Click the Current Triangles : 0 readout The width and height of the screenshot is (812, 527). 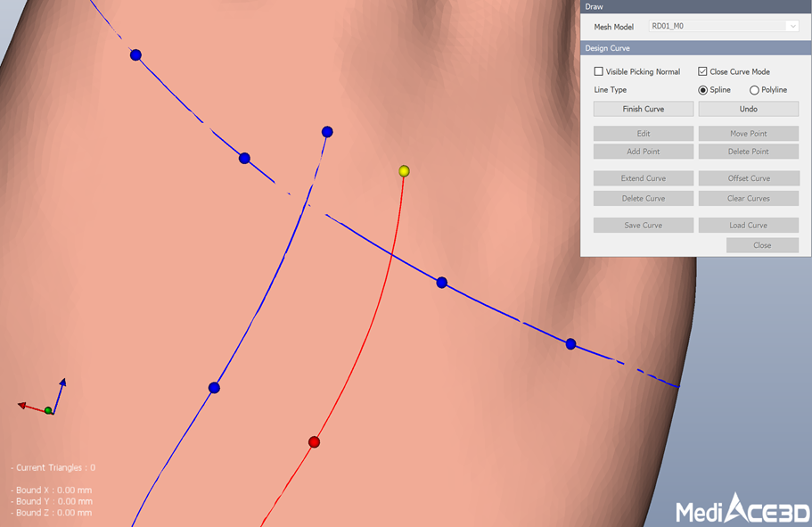53,467
